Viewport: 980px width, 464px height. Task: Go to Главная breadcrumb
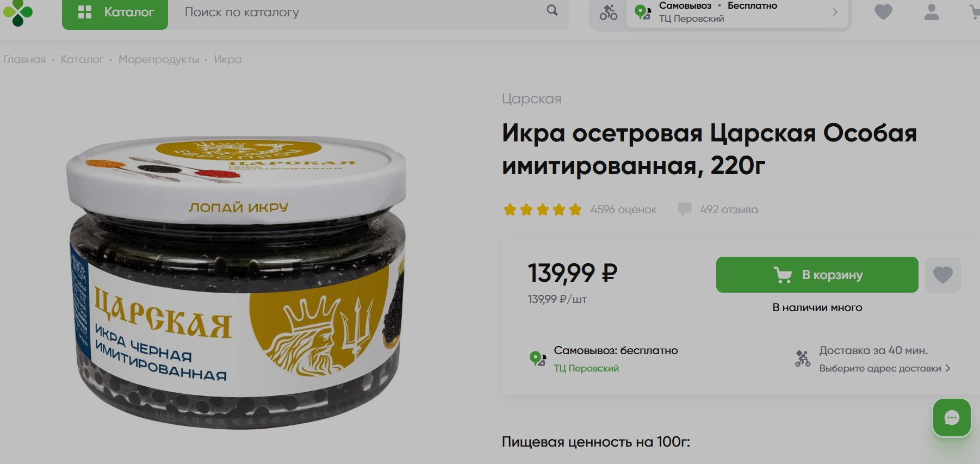click(x=24, y=59)
